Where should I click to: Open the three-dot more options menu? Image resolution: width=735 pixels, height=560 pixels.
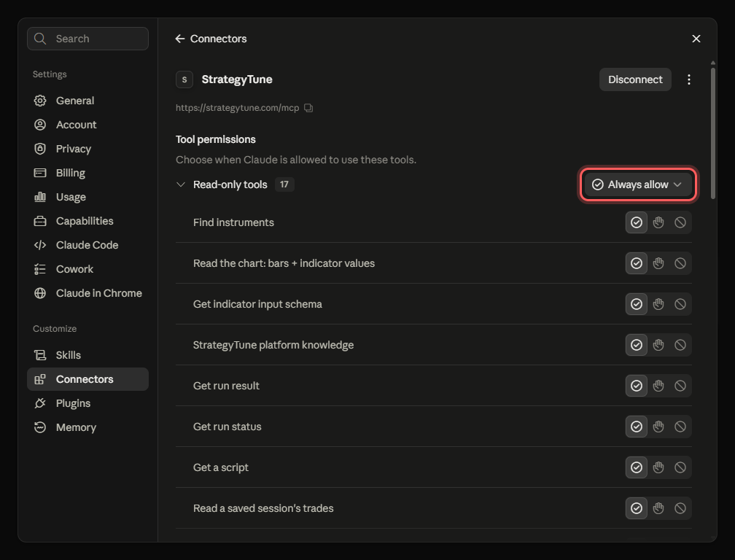[688, 79]
